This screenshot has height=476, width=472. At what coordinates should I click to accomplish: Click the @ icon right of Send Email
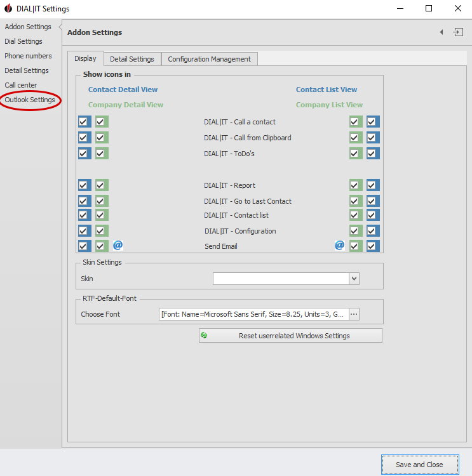tap(339, 246)
